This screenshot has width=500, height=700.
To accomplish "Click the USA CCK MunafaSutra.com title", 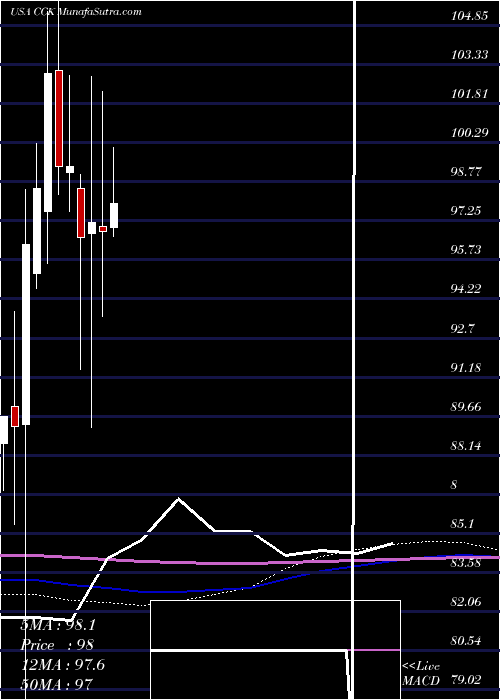I will [x=76, y=12].
